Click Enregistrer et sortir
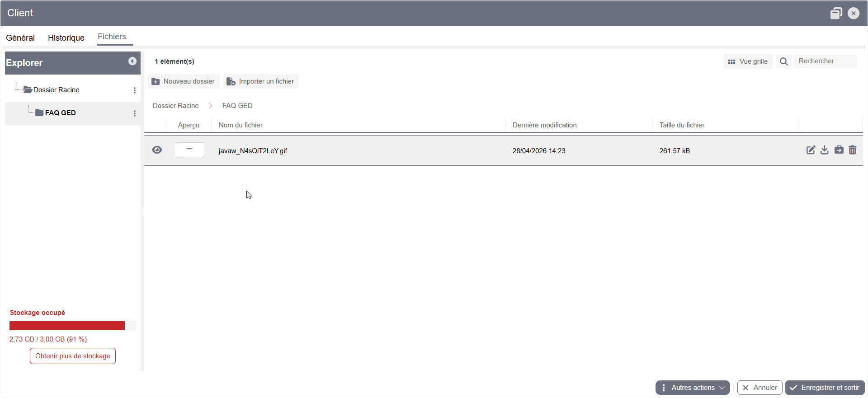Image resolution: width=868 pixels, height=398 pixels. click(825, 388)
